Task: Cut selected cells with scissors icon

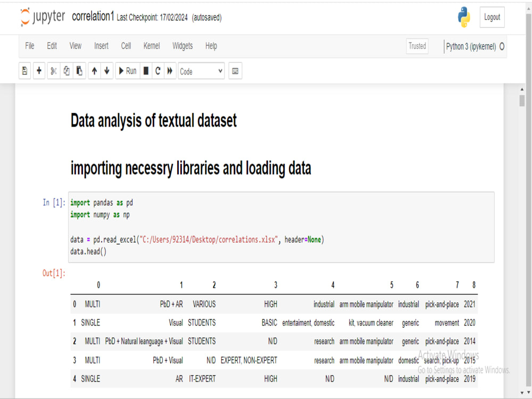Action: [54, 71]
